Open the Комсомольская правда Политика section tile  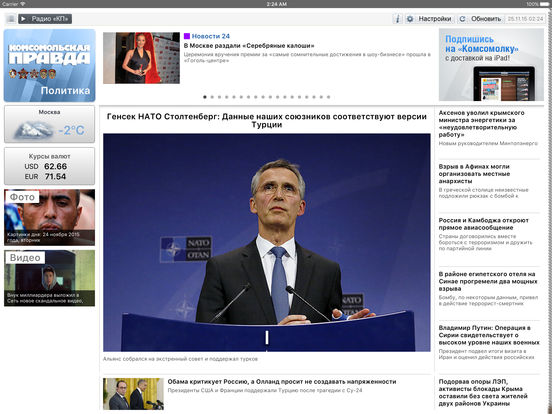50,65
